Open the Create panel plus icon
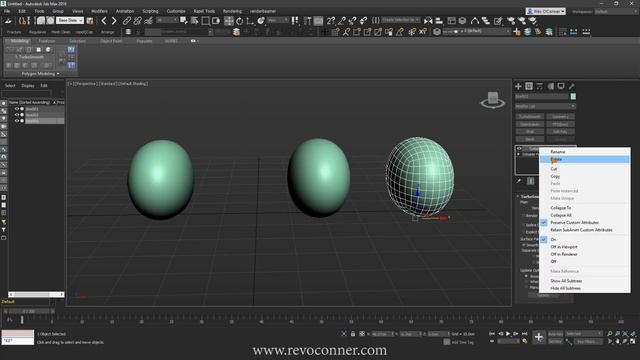Image resolution: width=640 pixels, height=360 pixels. coord(518,86)
